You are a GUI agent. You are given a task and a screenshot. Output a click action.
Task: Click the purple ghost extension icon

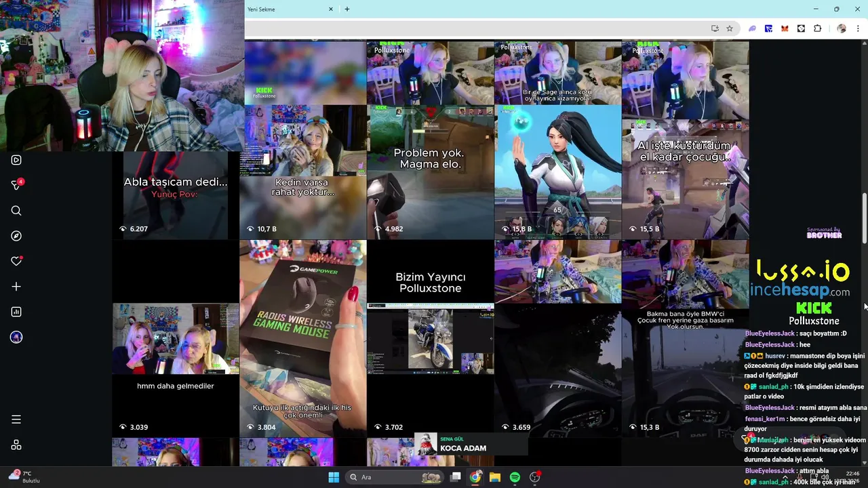coord(752,28)
